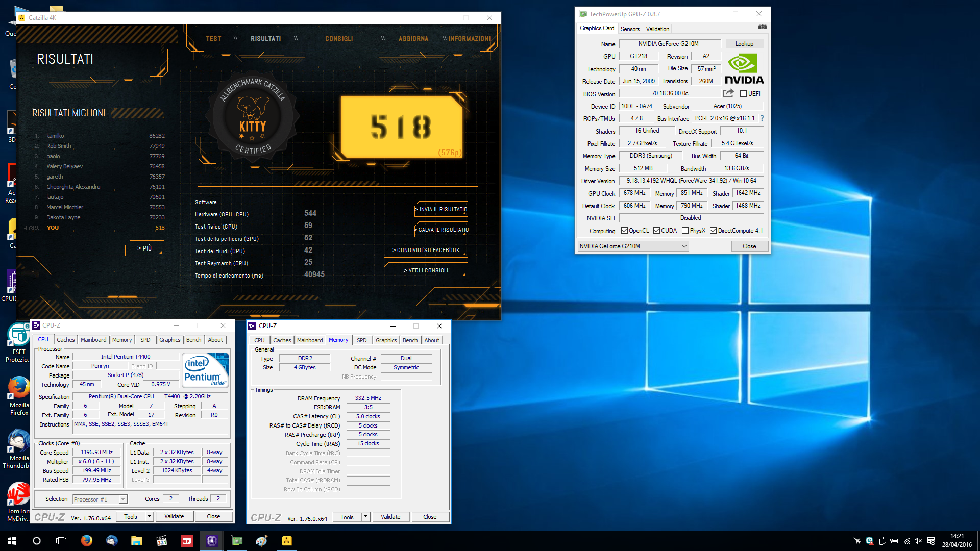
Task: Click the Wi-Fi network tray icon
Action: (906, 541)
